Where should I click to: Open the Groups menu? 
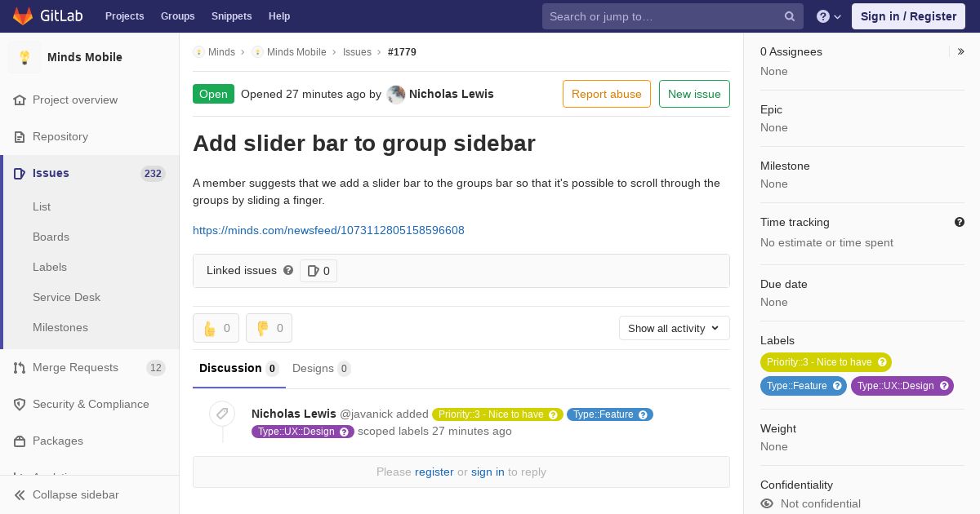[178, 16]
